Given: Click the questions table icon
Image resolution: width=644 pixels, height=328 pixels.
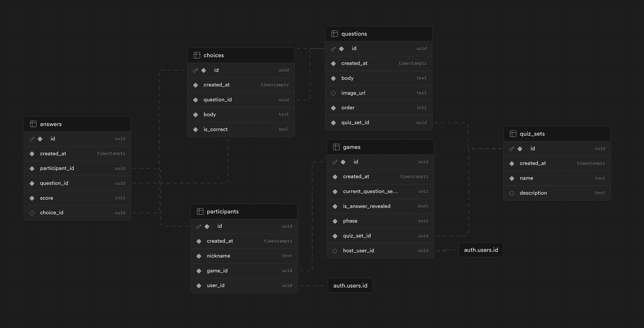Looking at the screenshot, I should tap(334, 33).
